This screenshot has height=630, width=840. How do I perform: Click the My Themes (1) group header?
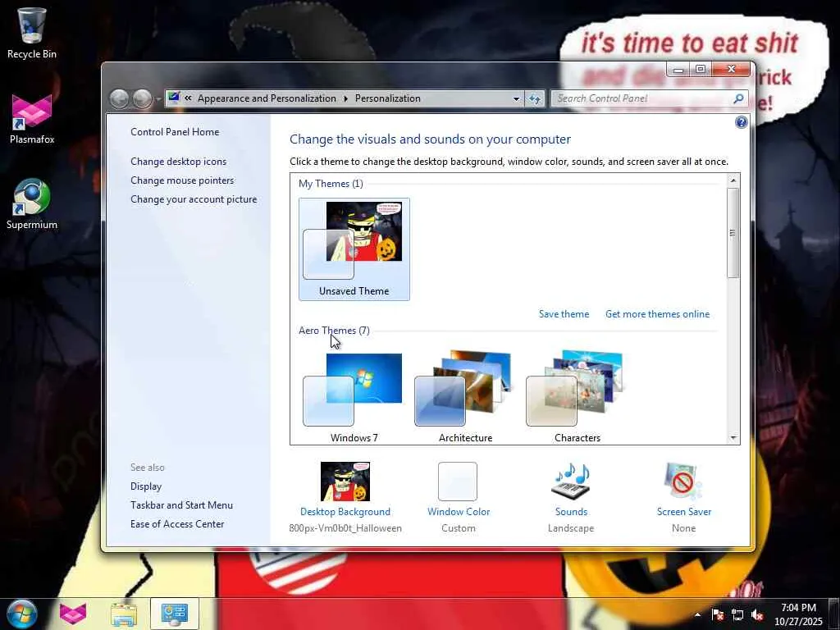pos(331,184)
